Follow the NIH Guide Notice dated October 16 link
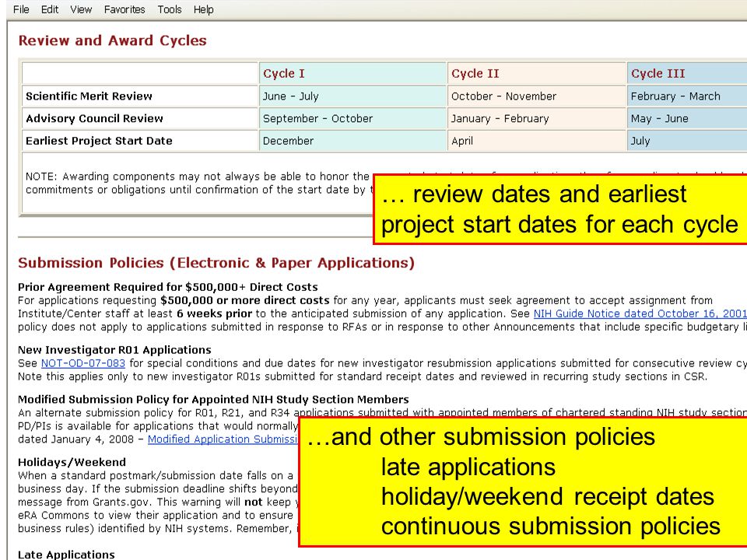Viewport: 747px width, 560px height. click(x=640, y=313)
